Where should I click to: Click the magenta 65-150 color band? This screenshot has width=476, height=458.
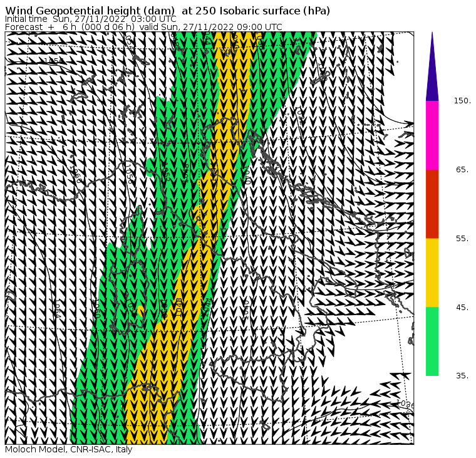pyautogui.click(x=432, y=135)
